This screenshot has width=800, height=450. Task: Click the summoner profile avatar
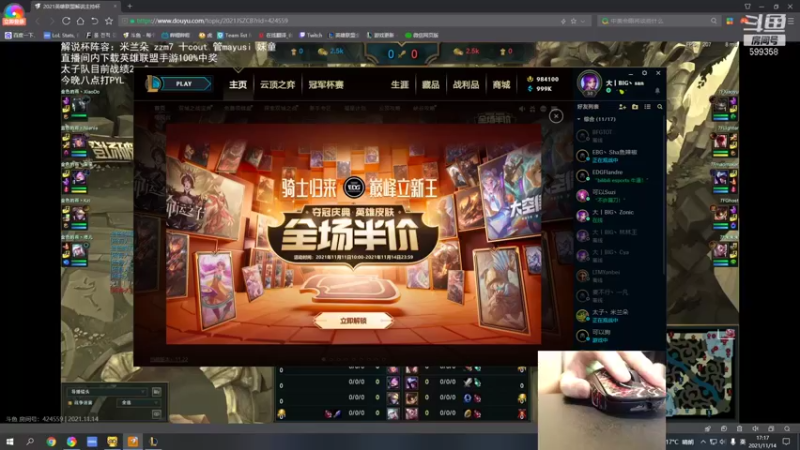589,82
